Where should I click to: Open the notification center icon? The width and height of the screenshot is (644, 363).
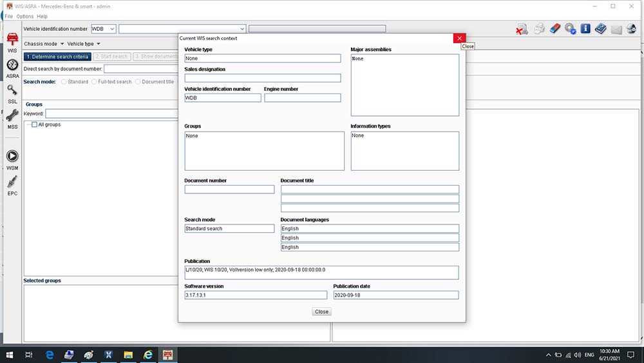click(x=631, y=355)
